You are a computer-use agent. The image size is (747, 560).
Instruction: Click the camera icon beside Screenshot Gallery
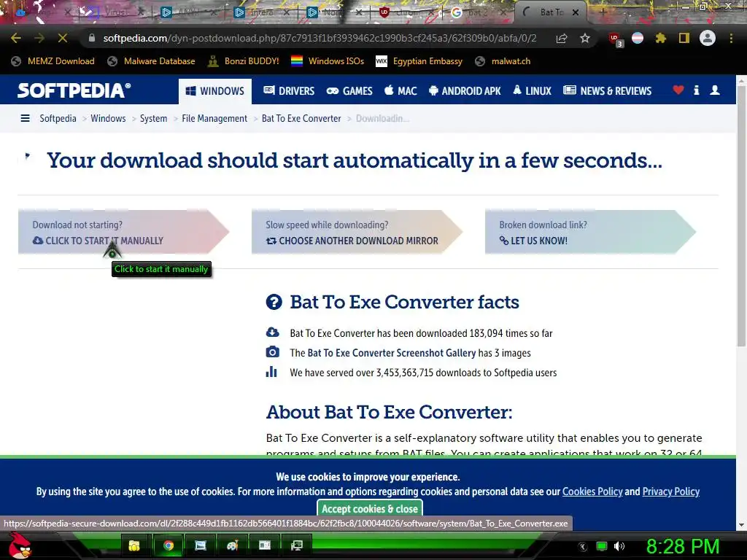point(272,352)
